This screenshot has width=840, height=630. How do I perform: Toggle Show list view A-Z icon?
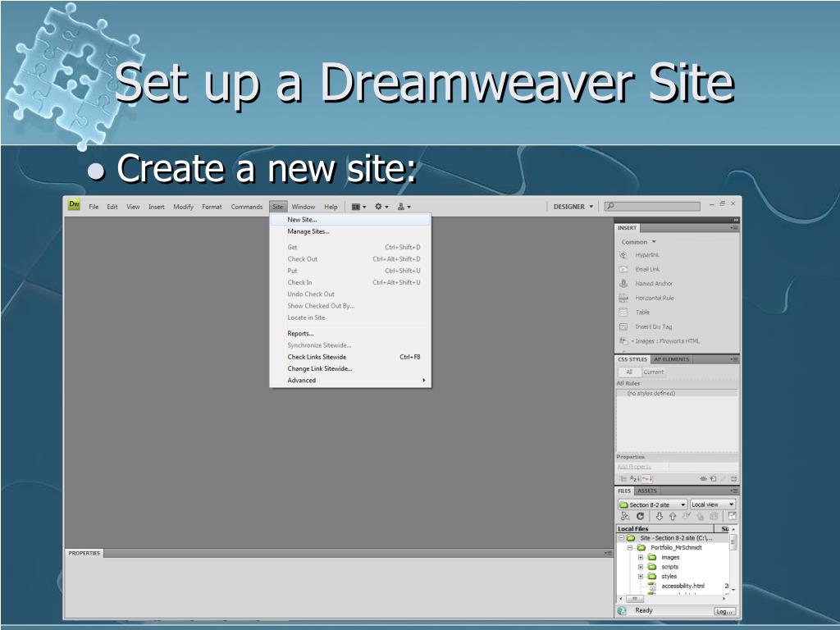tap(635, 479)
